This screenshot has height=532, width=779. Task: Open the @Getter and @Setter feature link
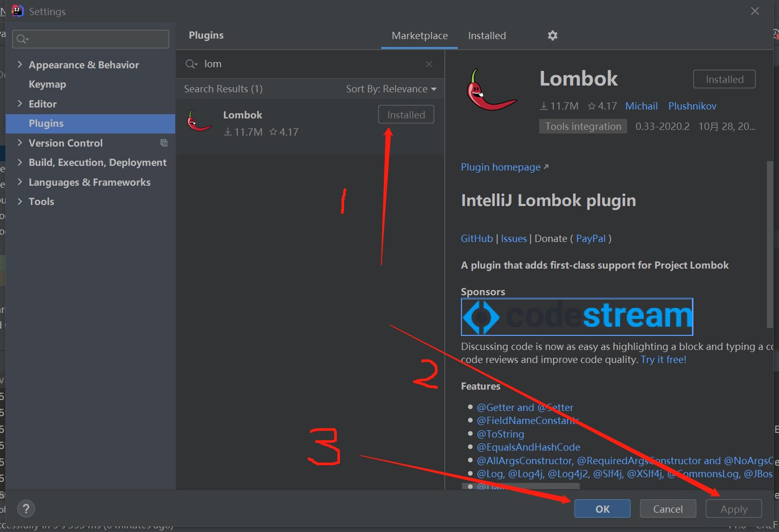click(525, 408)
